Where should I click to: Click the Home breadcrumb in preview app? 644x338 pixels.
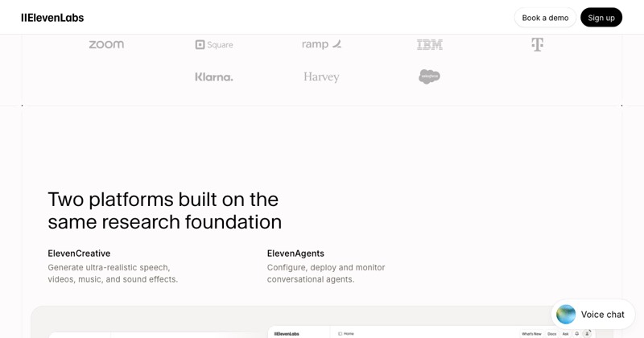click(346, 334)
